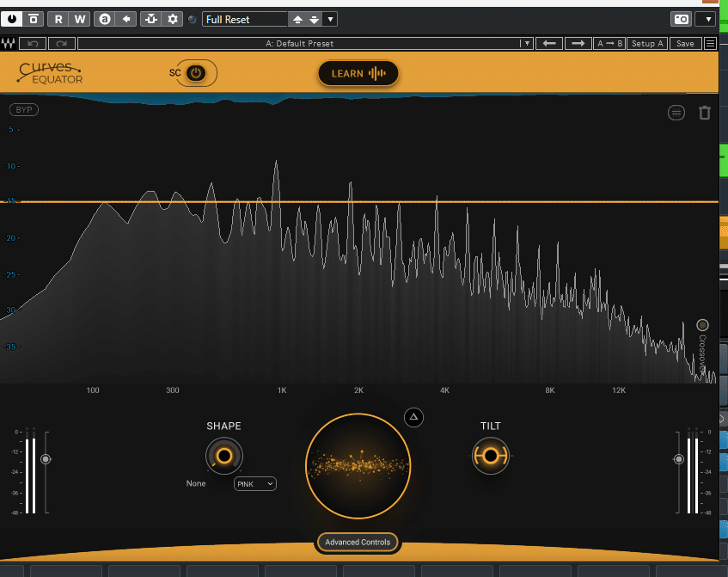Click the camera snapshot icon
This screenshot has height=577, width=728.
pyautogui.click(x=681, y=19)
